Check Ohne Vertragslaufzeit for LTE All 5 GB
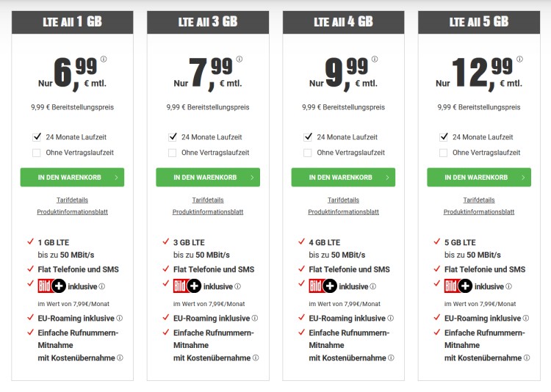551x392 pixels. (444, 153)
